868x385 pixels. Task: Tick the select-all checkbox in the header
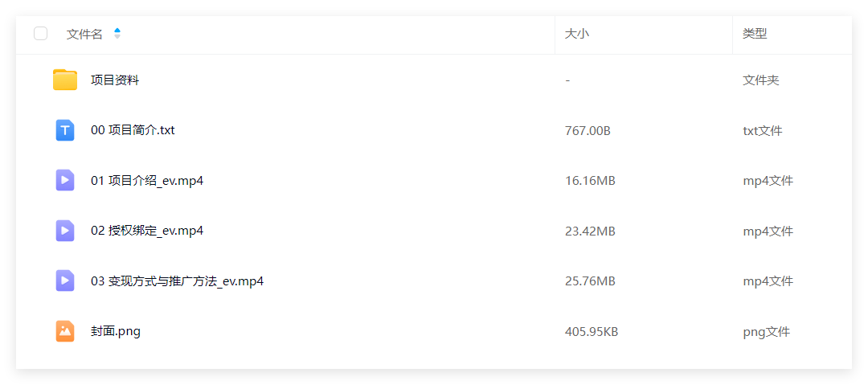[40, 34]
